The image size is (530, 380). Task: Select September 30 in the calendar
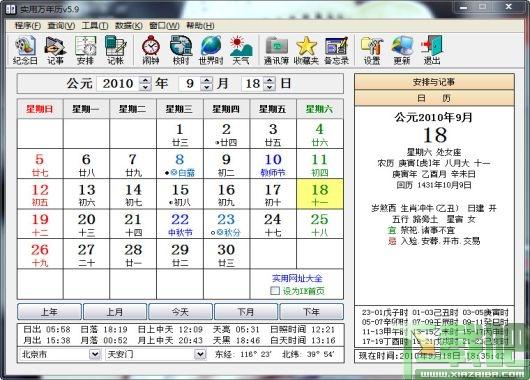coord(226,254)
